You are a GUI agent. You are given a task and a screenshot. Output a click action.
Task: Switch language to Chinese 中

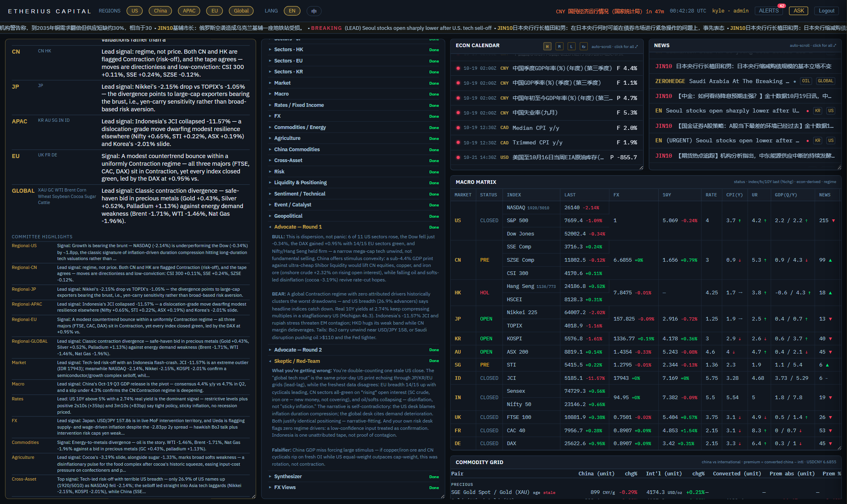314,11
